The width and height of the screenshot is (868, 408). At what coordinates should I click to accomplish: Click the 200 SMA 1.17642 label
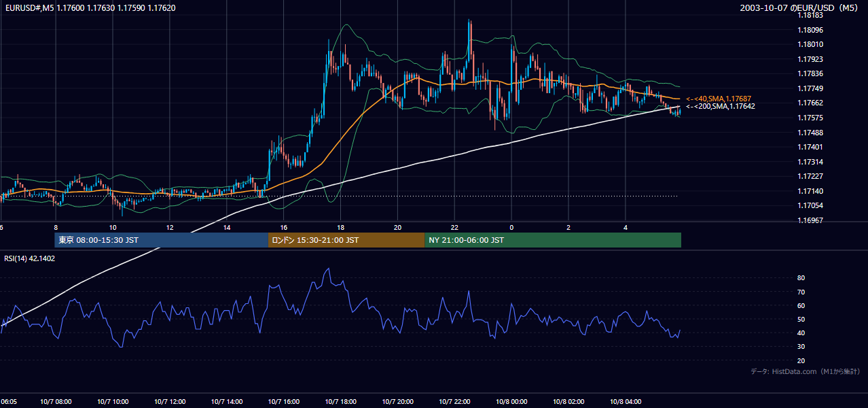coord(720,106)
